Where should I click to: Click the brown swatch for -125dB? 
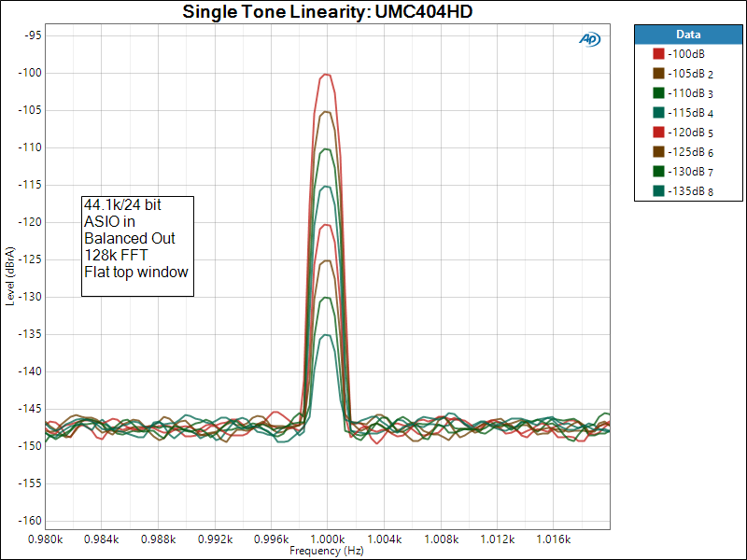(658, 151)
